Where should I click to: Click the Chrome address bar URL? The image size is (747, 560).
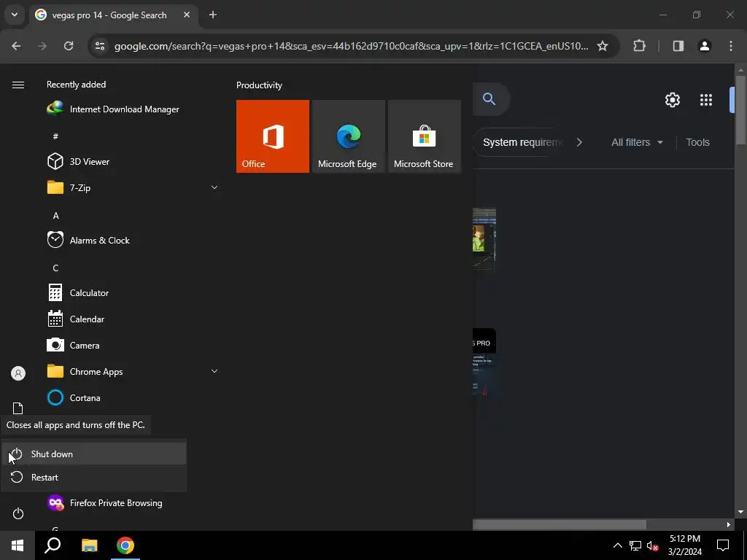point(351,46)
